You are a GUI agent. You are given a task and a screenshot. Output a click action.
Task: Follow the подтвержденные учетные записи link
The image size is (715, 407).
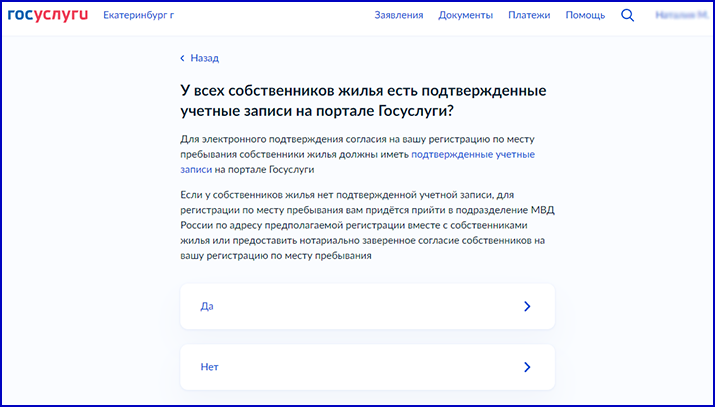(x=472, y=155)
